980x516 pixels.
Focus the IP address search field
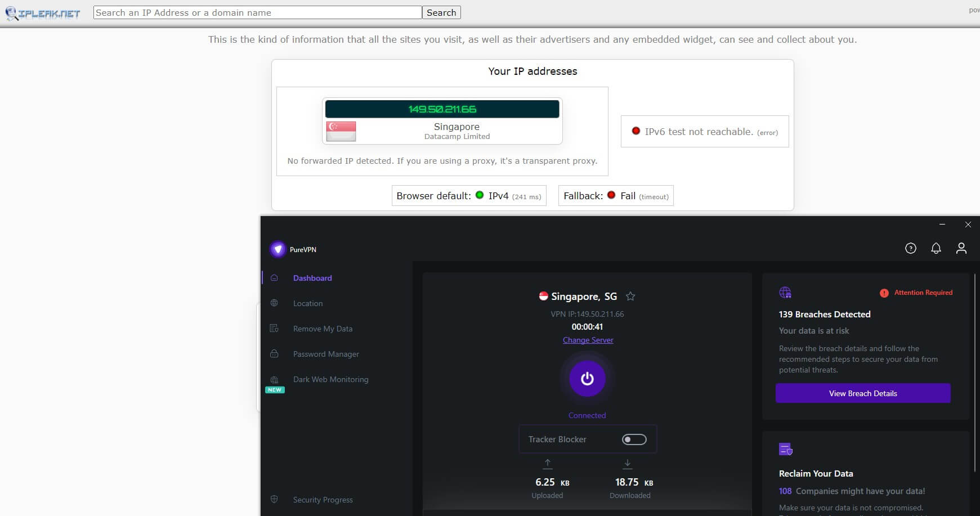(x=257, y=12)
